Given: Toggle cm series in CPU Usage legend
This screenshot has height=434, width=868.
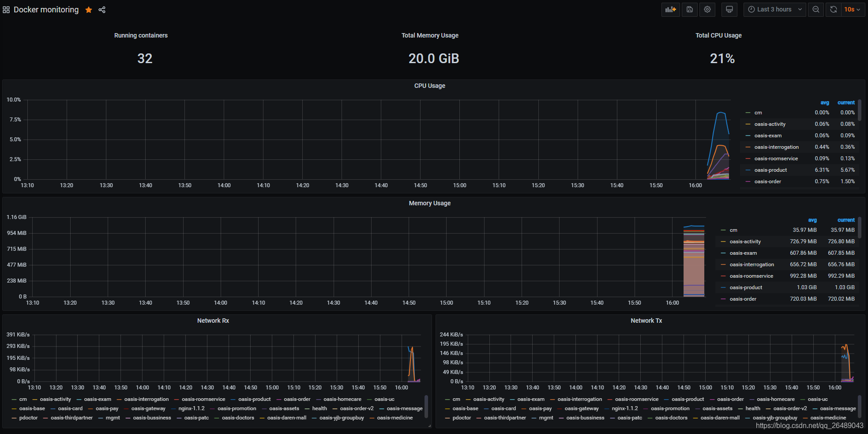Looking at the screenshot, I should [x=758, y=113].
